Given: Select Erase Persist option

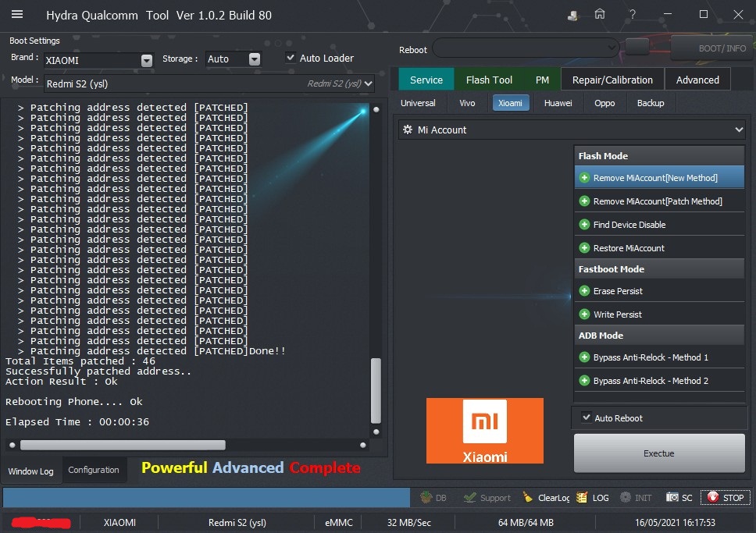Looking at the screenshot, I should tap(659, 291).
